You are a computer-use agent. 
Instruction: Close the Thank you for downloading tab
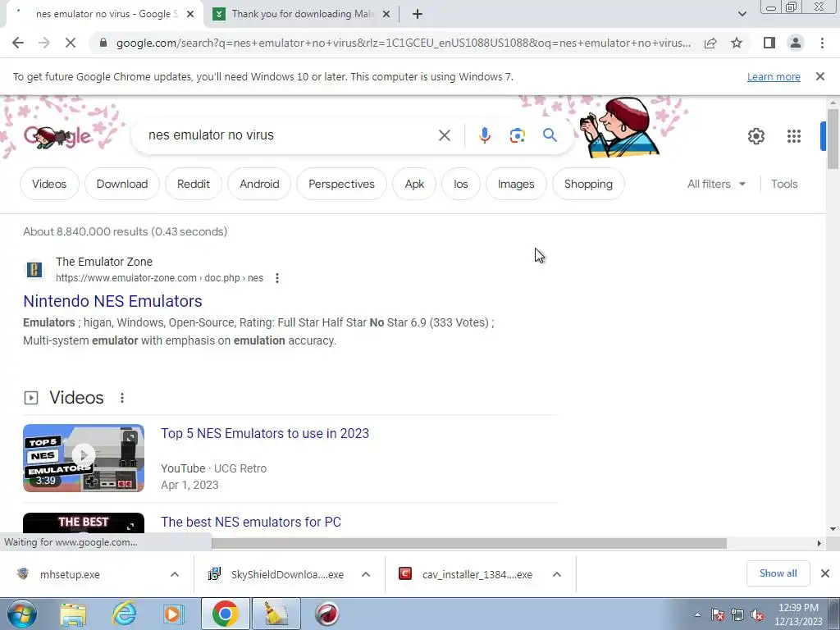coord(386,14)
